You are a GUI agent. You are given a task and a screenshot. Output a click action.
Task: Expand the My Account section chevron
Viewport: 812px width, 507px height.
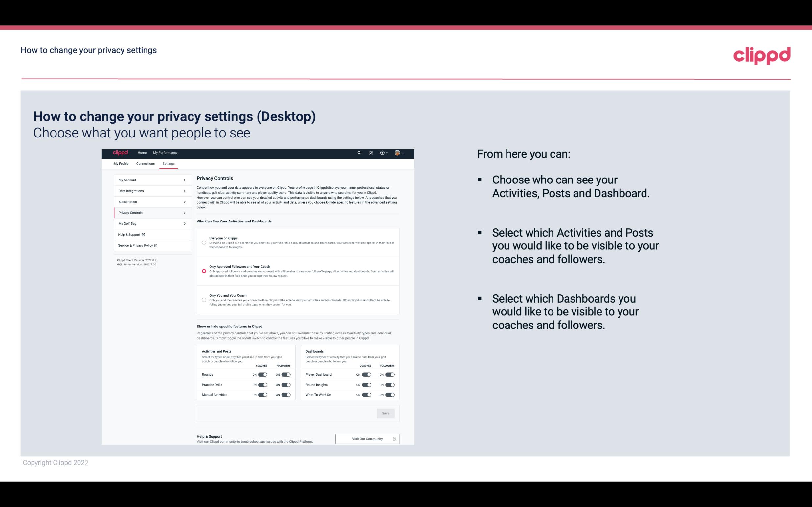tap(184, 180)
